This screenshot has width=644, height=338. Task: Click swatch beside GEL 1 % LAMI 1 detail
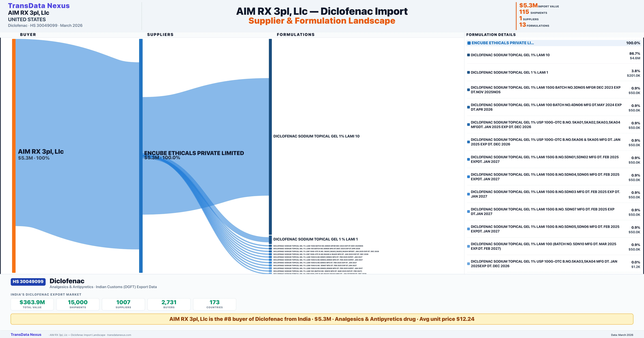click(x=468, y=73)
